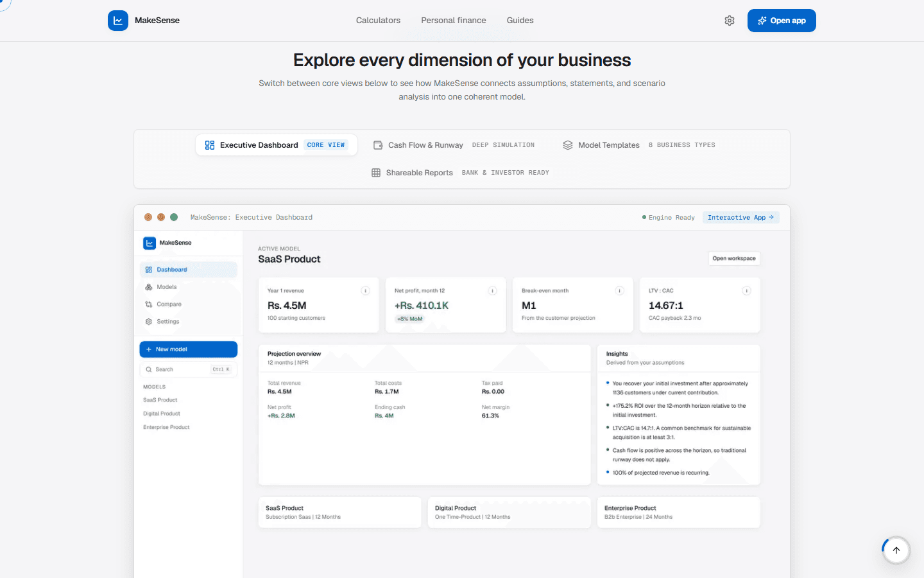Viewport: 924px width, 578px height.
Task: Click the Digital Product model card
Action: [509, 512]
